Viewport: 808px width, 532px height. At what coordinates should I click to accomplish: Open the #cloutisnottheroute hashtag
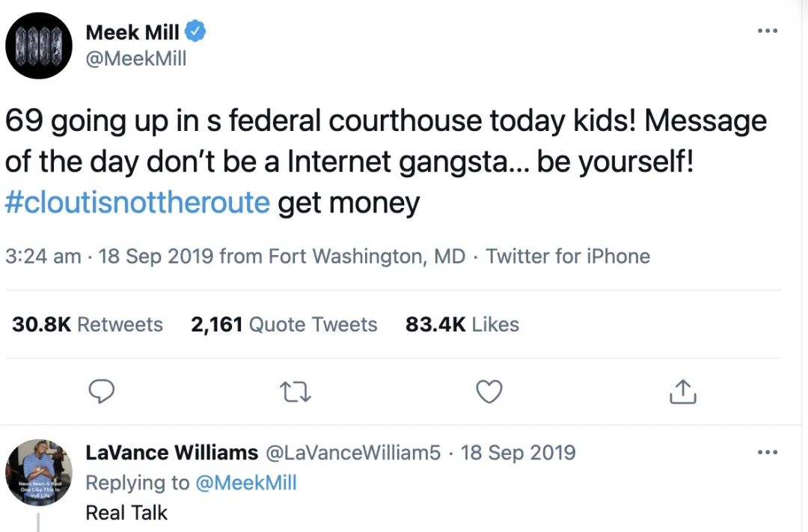click(x=135, y=202)
